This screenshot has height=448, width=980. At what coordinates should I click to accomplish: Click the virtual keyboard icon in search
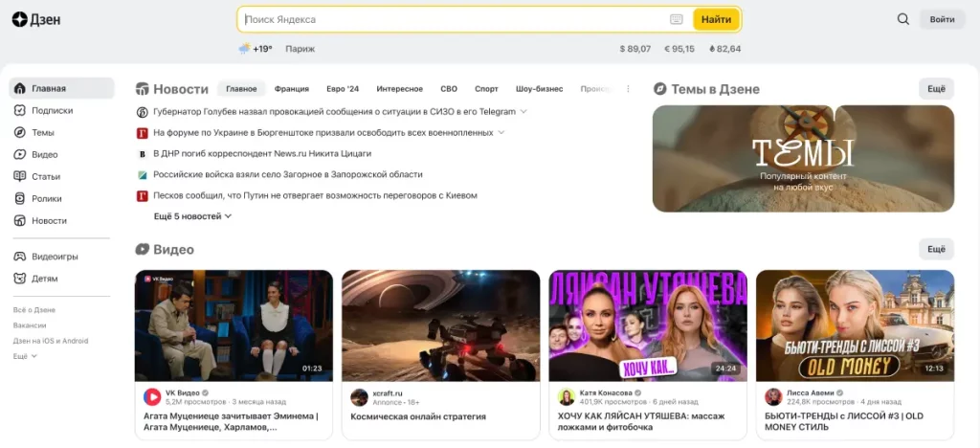677,19
